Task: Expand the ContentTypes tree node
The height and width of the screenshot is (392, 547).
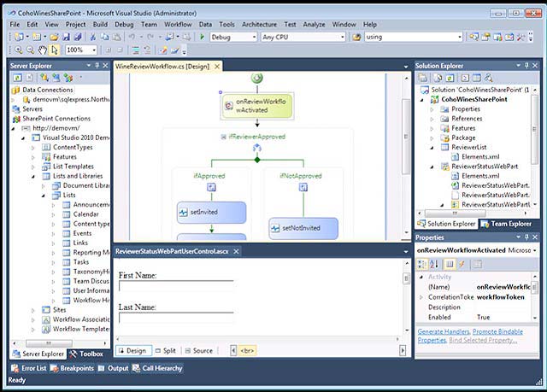Action: 33,147
